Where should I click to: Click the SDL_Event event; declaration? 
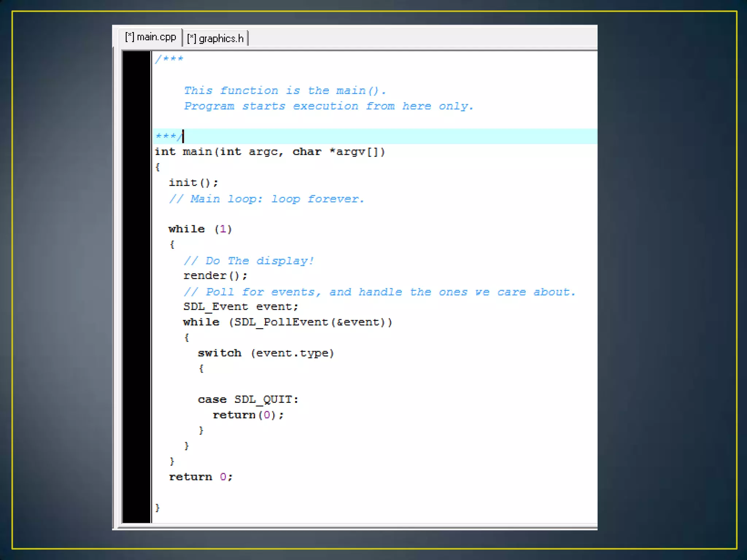(x=241, y=307)
